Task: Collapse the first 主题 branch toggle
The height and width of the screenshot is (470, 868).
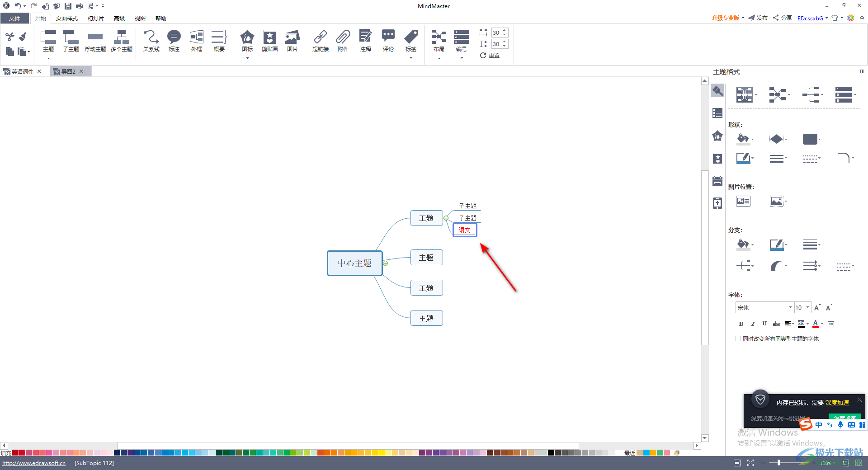Action: point(446,218)
